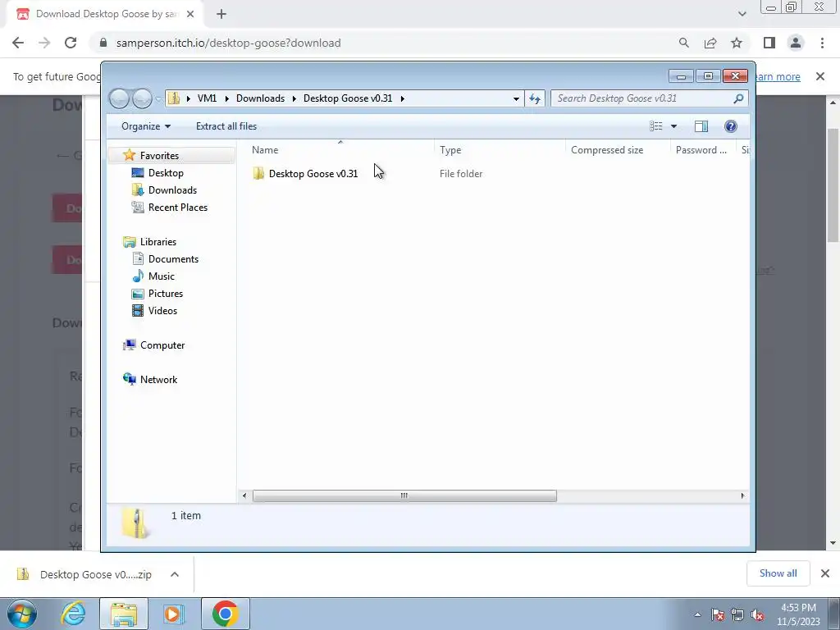The width and height of the screenshot is (840, 630).
Task: Expand the download item options chevron
Action: click(x=175, y=574)
